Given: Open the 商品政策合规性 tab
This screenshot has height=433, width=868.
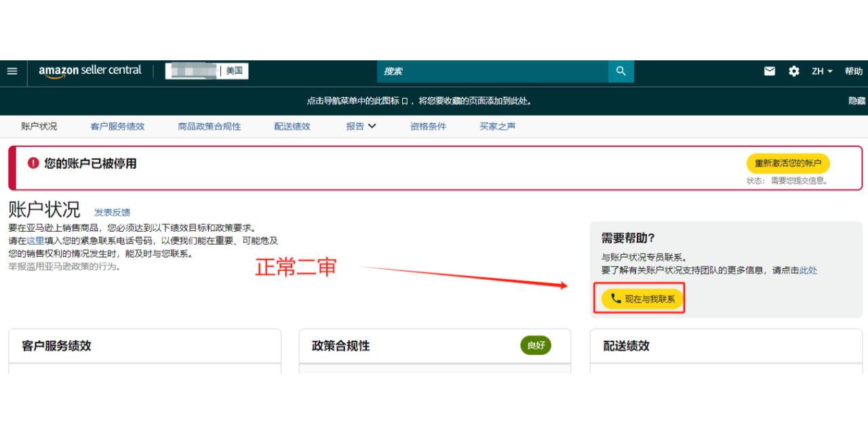Looking at the screenshot, I should tap(210, 126).
